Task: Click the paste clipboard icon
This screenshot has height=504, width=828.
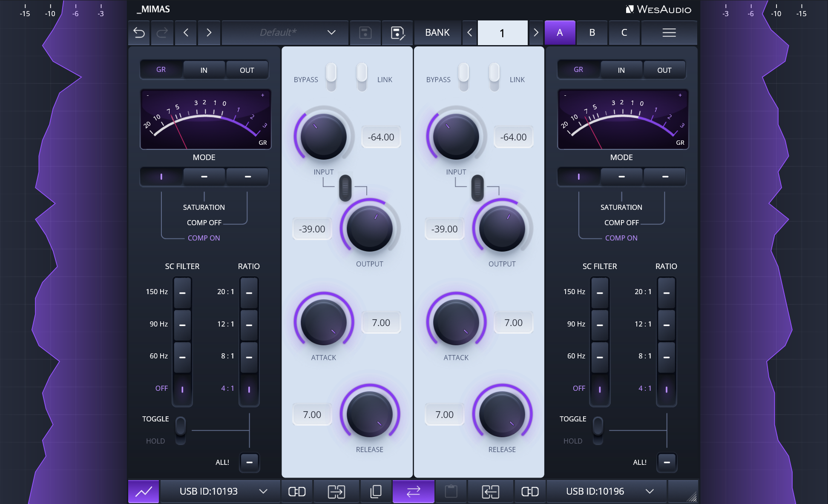Action: (x=451, y=492)
